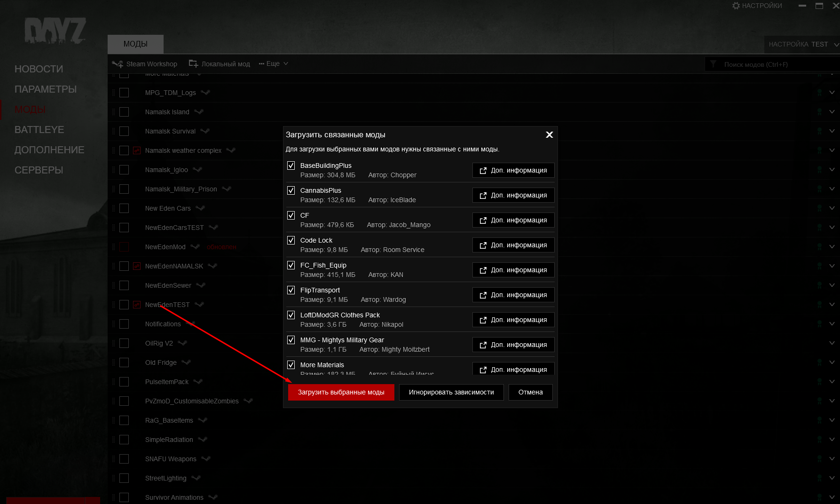Deselect the Code Lock checkbox
The width and height of the screenshot is (840, 504).
(291, 240)
